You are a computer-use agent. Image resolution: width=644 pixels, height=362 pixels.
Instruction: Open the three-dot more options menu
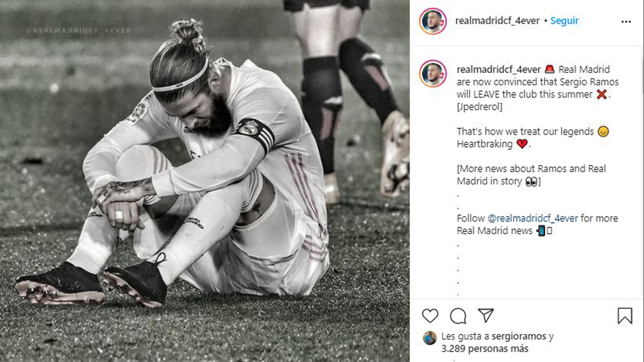(626, 21)
